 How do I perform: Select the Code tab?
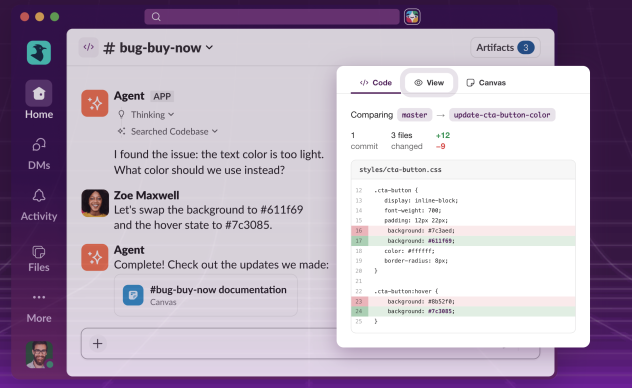click(x=375, y=83)
